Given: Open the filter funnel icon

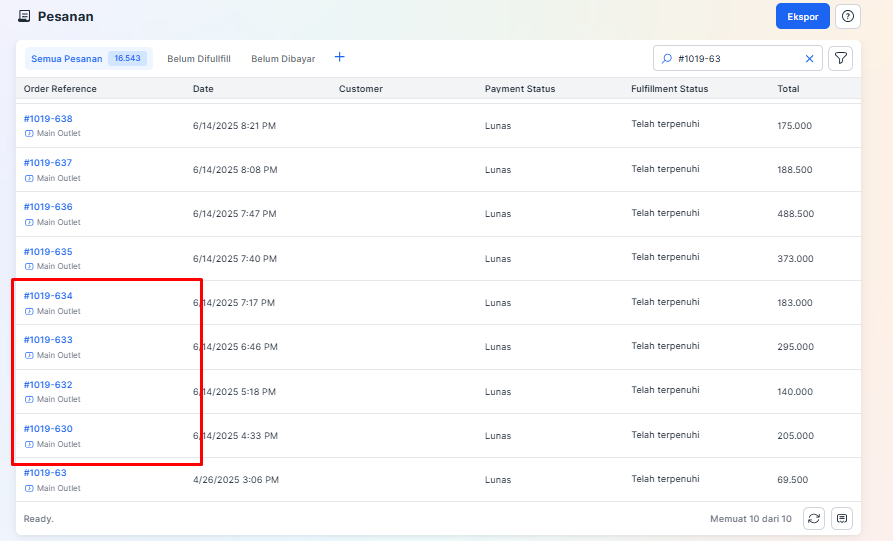Looking at the screenshot, I should (841, 58).
